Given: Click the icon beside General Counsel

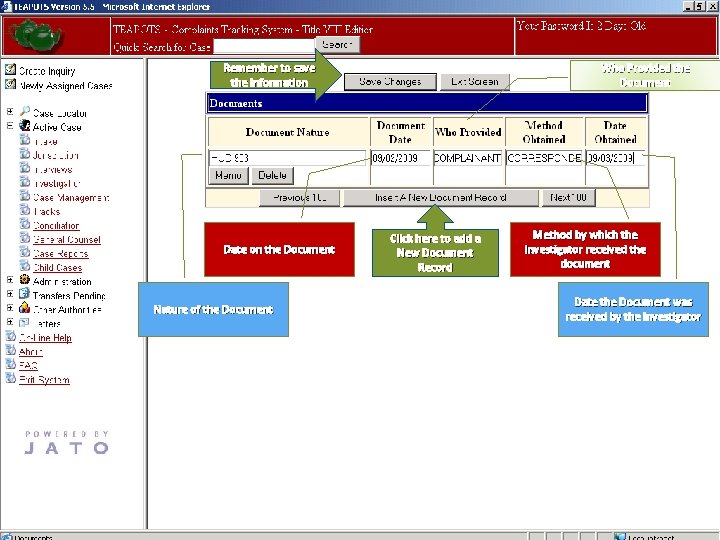Looking at the screenshot, I should 25,238.
